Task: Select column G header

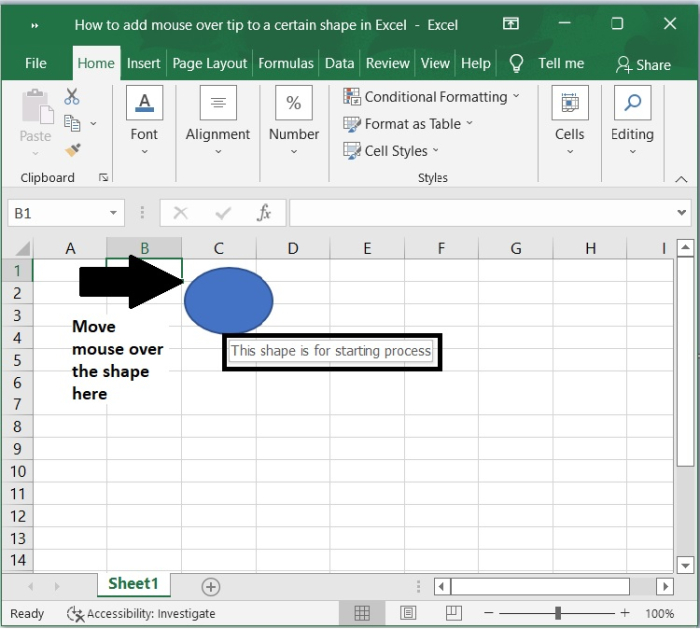Action: pos(516,248)
